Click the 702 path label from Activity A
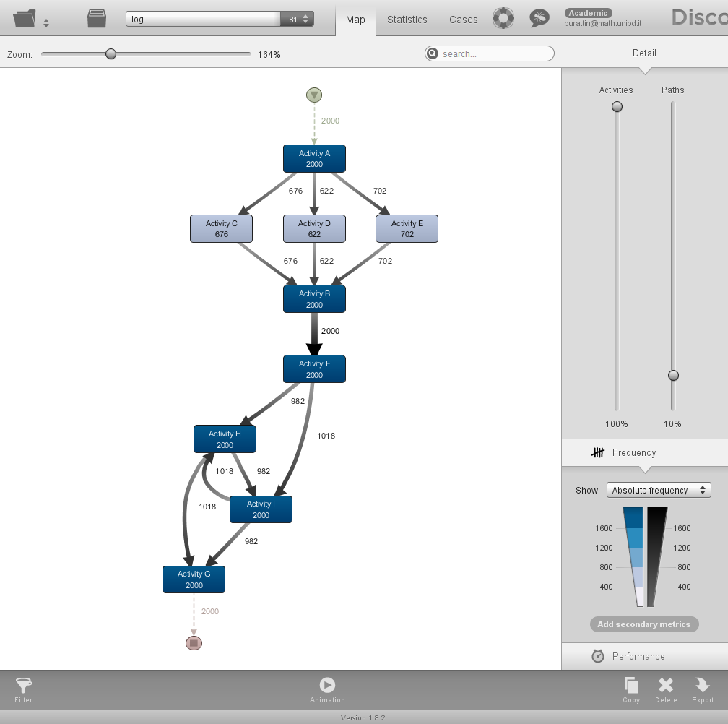The width and height of the screenshot is (728, 724). tap(380, 191)
